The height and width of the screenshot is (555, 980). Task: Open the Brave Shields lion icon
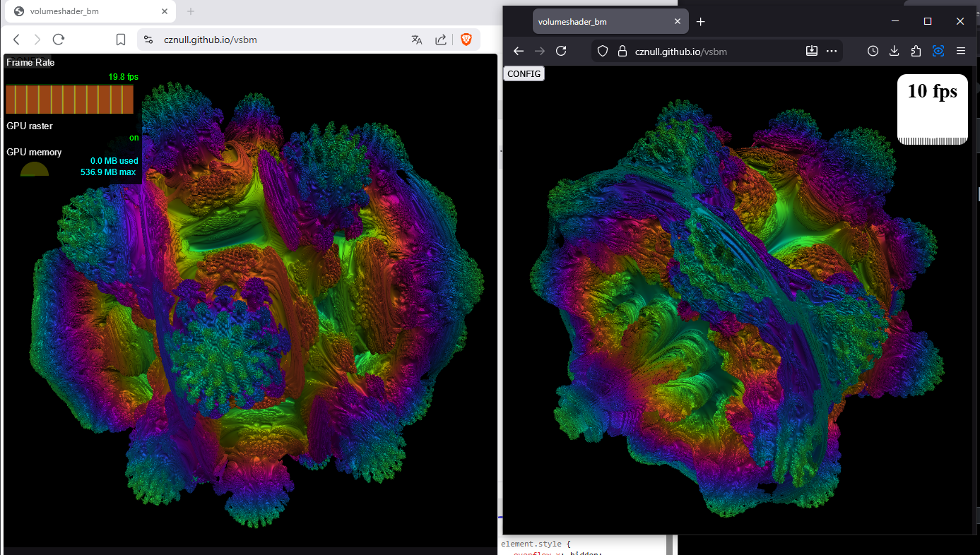[x=466, y=40]
